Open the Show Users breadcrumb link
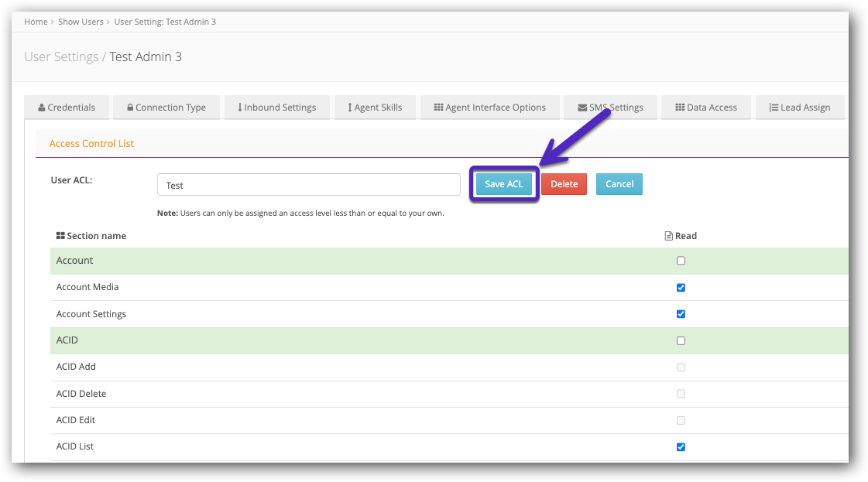The image size is (868, 482). click(x=81, y=22)
